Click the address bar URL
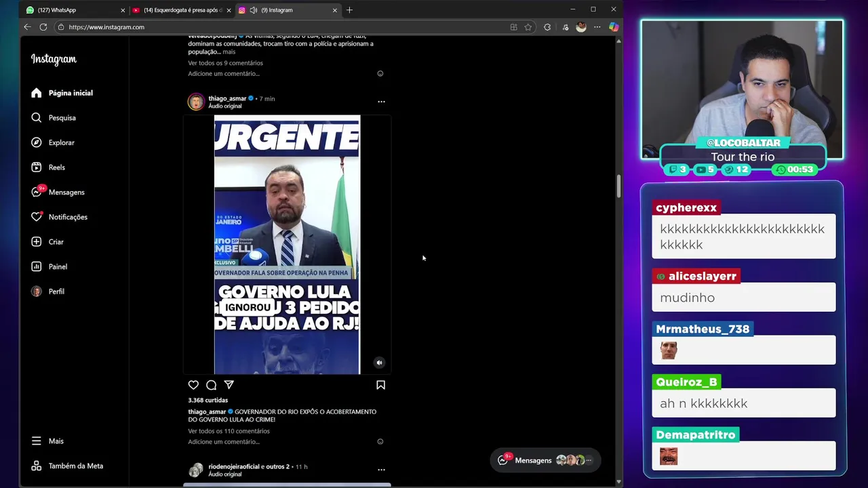 [106, 27]
